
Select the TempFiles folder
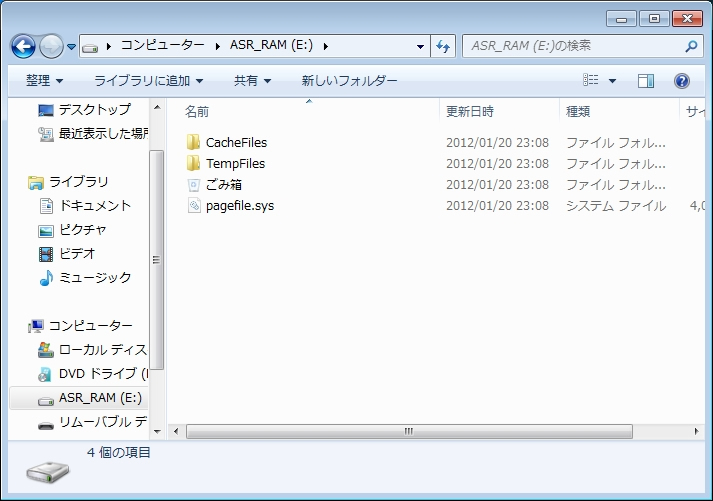pyautogui.click(x=235, y=164)
